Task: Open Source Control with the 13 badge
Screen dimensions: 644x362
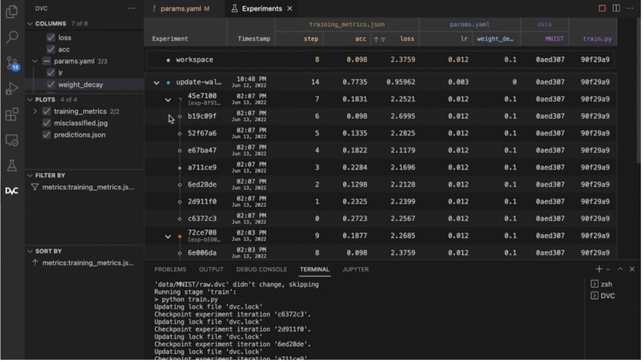Action: 12,63
